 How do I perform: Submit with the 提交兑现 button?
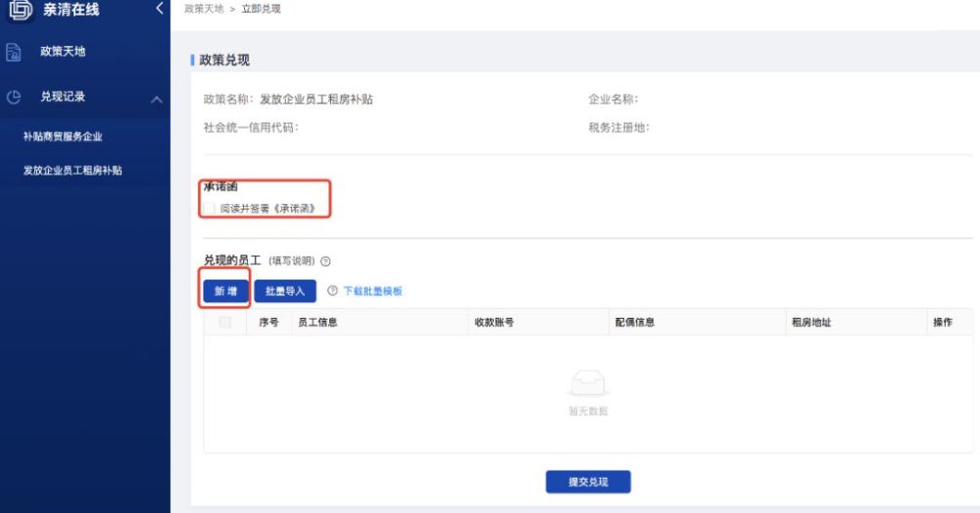(x=588, y=482)
